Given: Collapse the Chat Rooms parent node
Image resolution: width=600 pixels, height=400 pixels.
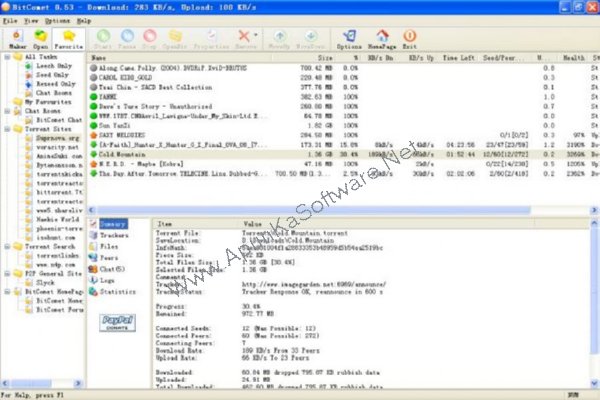Looking at the screenshot, I should [7, 111].
